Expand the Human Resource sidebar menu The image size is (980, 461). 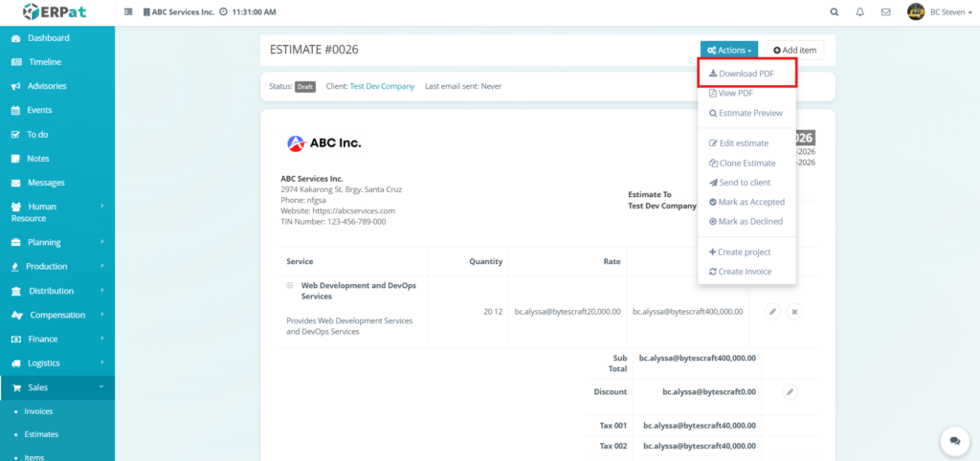tap(57, 212)
